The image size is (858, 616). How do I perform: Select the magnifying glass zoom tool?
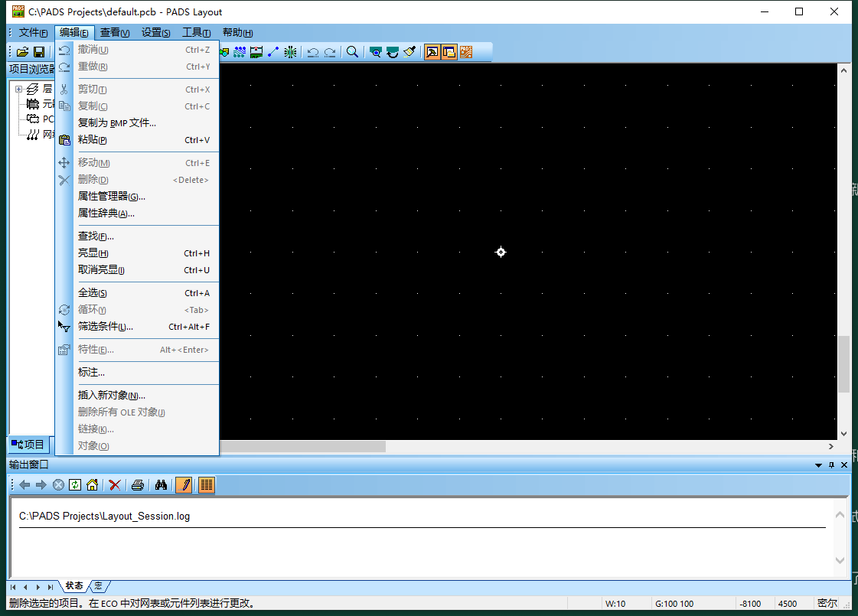(x=352, y=52)
